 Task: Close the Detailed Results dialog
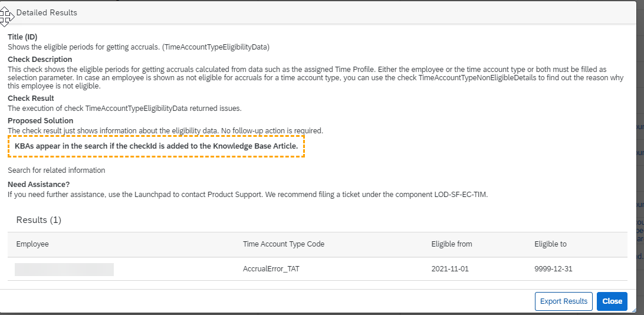tap(612, 301)
